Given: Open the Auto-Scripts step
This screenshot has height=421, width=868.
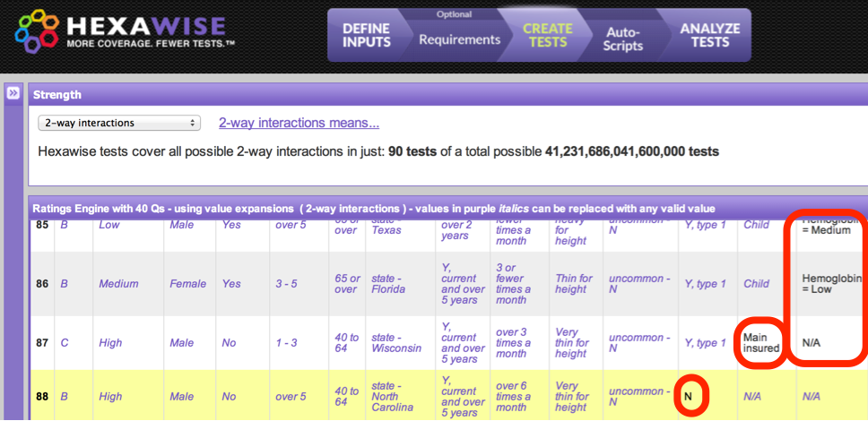Looking at the screenshot, I should coord(623,39).
